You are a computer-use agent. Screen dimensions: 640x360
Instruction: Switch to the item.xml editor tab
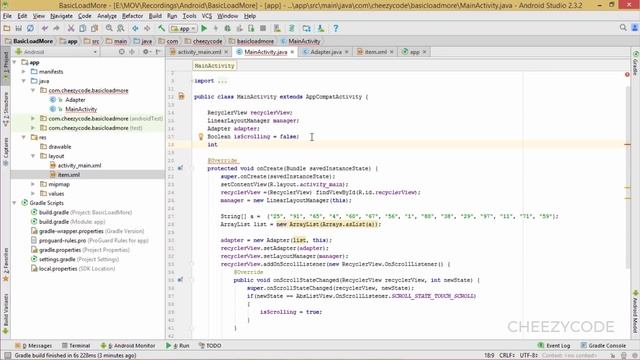coord(376,52)
